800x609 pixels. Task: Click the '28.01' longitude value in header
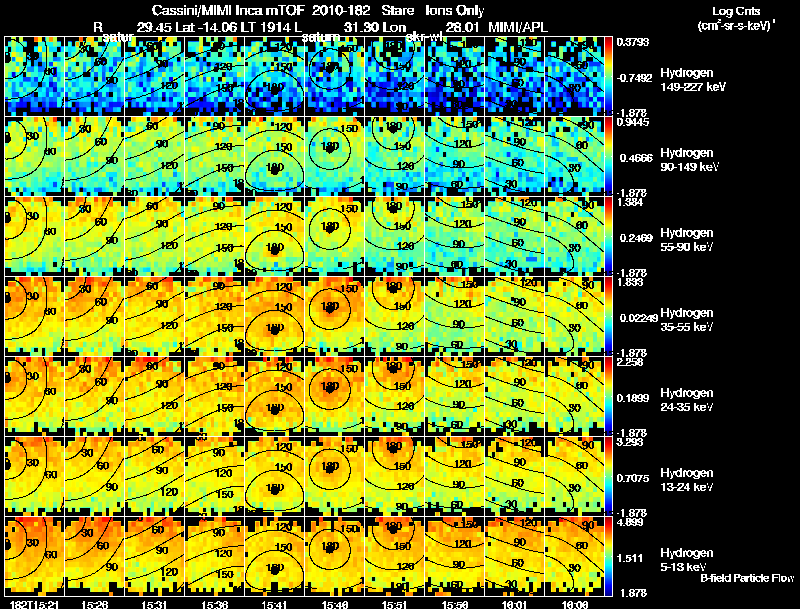(x=462, y=27)
